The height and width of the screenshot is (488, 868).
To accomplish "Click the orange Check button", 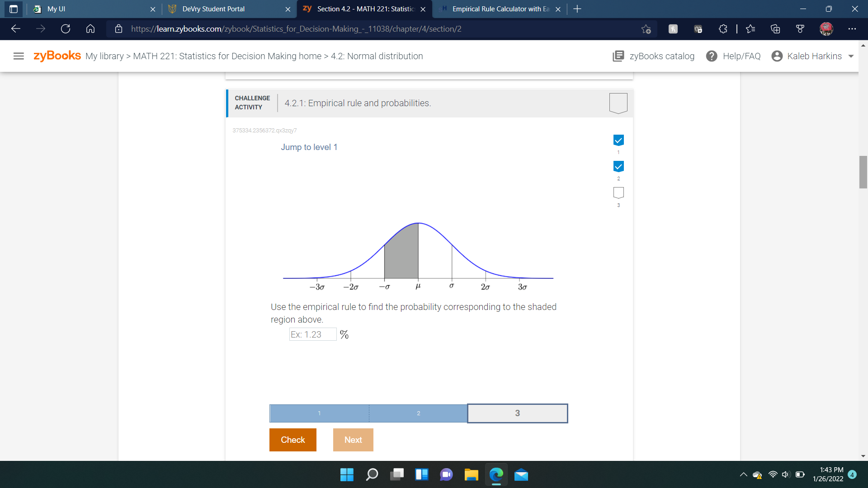I will 292,440.
